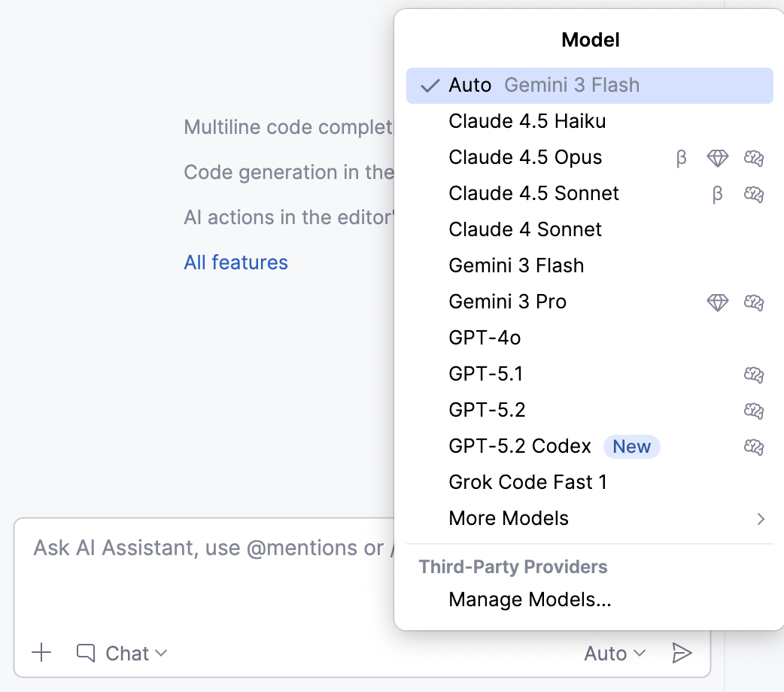Select GPT-4o from the model list
The image size is (784, 692).
pyautogui.click(x=484, y=338)
